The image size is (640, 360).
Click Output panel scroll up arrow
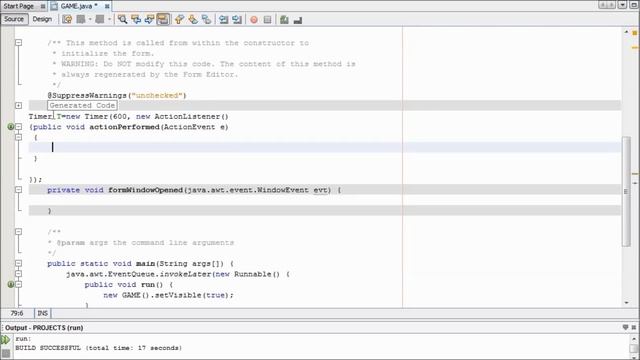pos(634,339)
